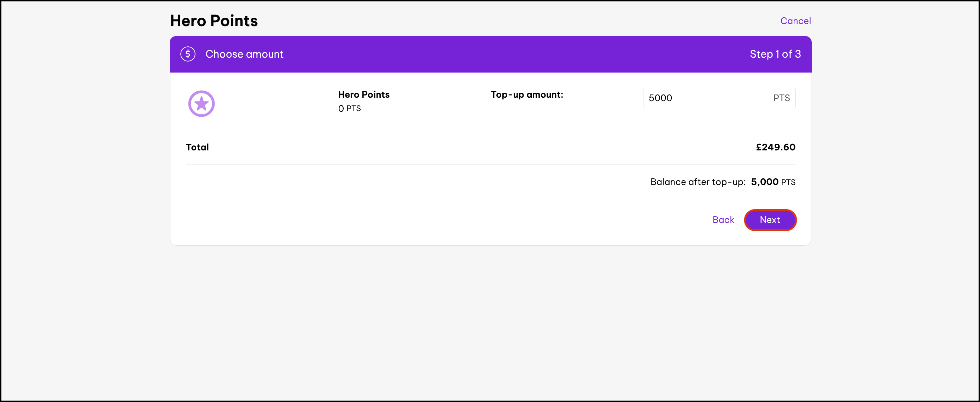Click the 5000 value in amount field
This screenshot has height=402, width=980.
660,98
